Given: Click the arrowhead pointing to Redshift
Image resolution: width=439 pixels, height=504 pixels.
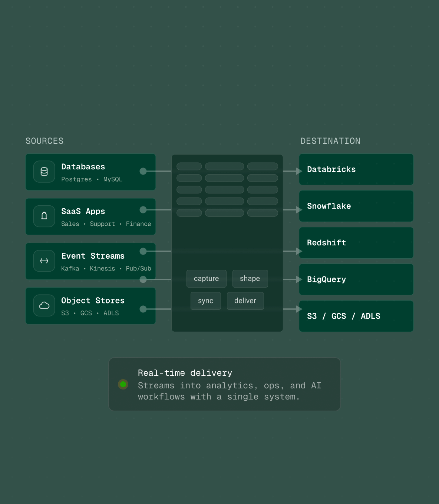Looking at the screenshot, I should [x=299, y=251].
